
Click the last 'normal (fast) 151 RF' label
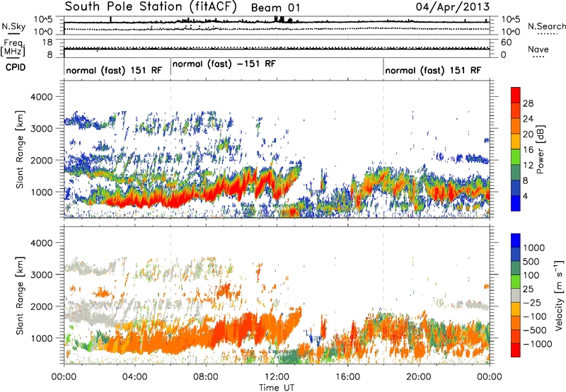(x=433, y=70)
